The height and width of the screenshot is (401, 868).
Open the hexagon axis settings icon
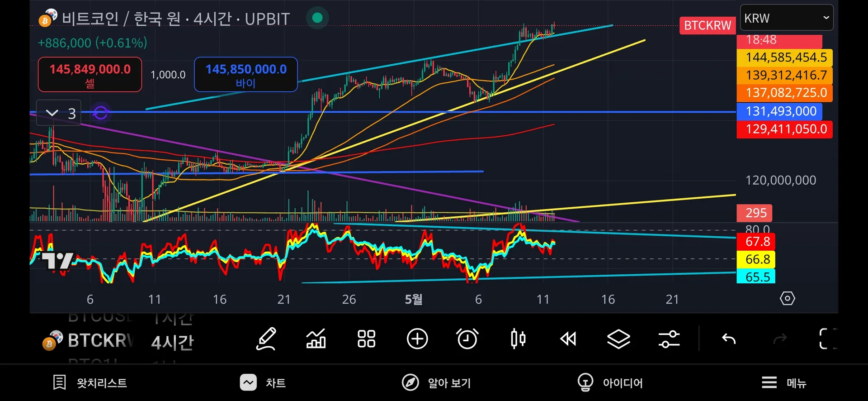[x=787, y=299]
